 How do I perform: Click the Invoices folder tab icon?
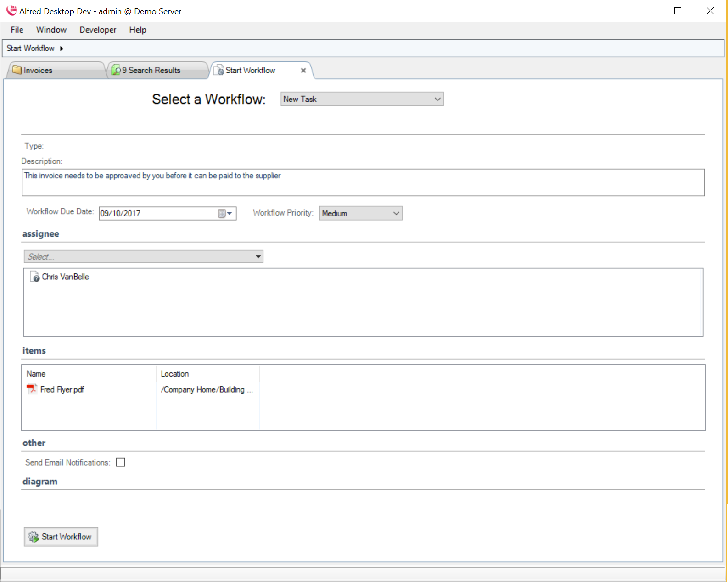click(17, 70)
